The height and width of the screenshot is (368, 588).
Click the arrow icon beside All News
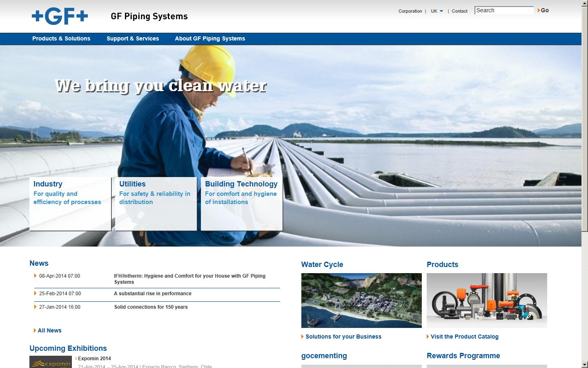click(x=35, y=330)
